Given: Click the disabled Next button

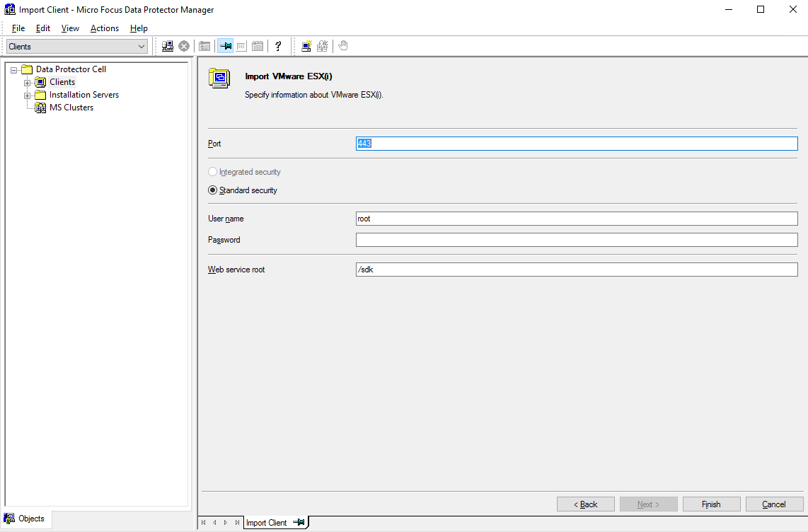Looking at the screenshot, I should (648, 504).
